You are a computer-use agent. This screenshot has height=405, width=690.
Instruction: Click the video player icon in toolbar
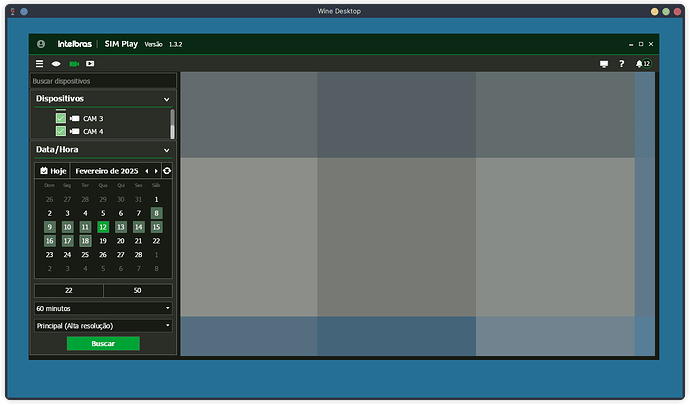pos(90,63)
